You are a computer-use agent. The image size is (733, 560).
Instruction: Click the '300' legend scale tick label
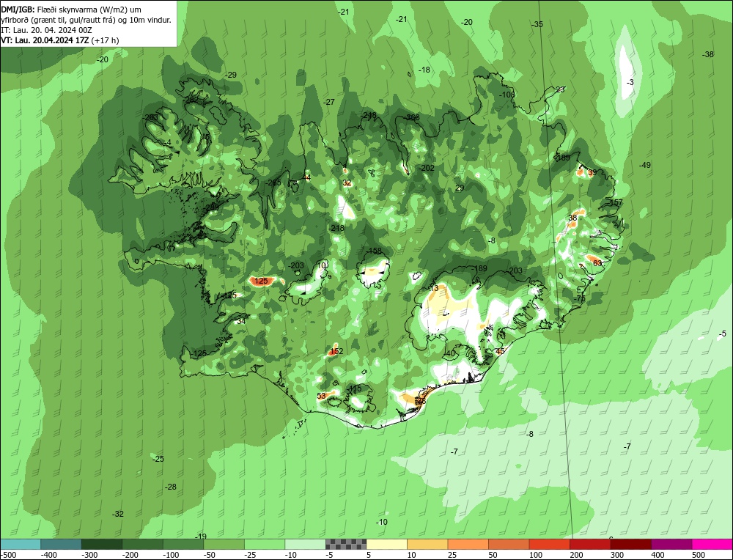617,555
